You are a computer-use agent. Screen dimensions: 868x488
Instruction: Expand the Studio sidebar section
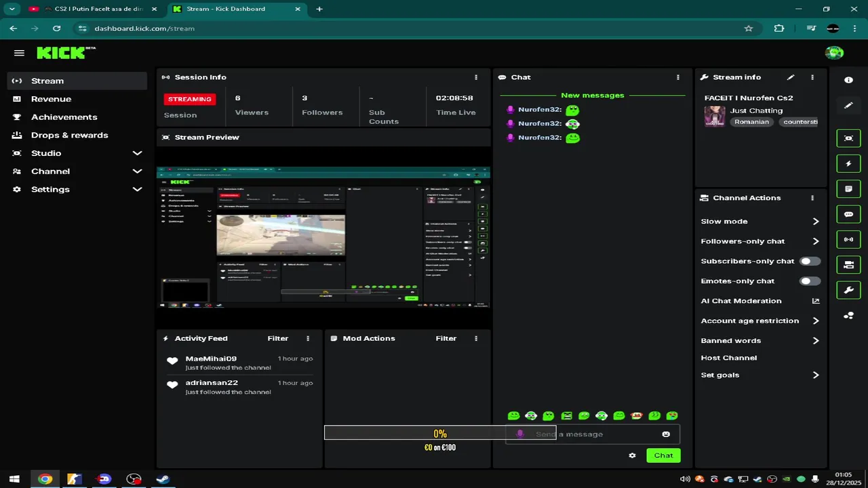point(77,153)
